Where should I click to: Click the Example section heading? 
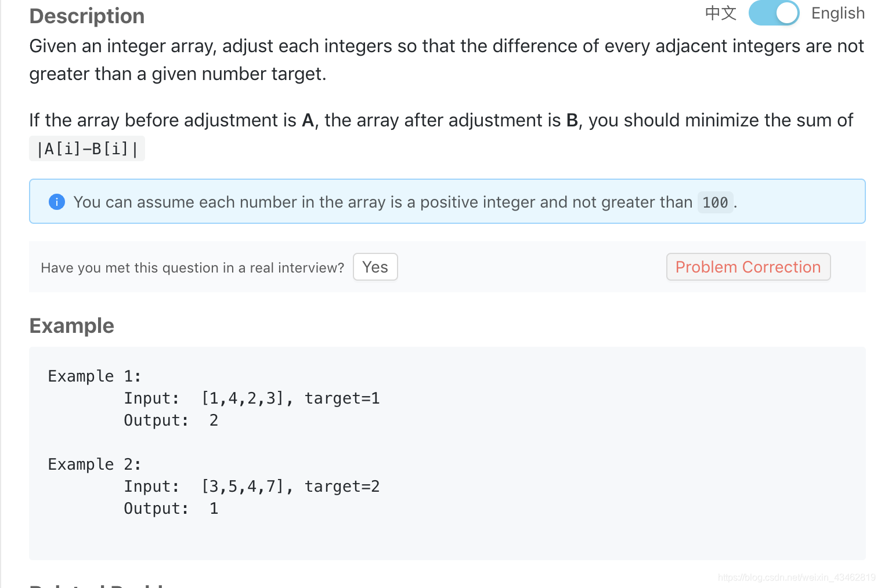coord(71,326)
